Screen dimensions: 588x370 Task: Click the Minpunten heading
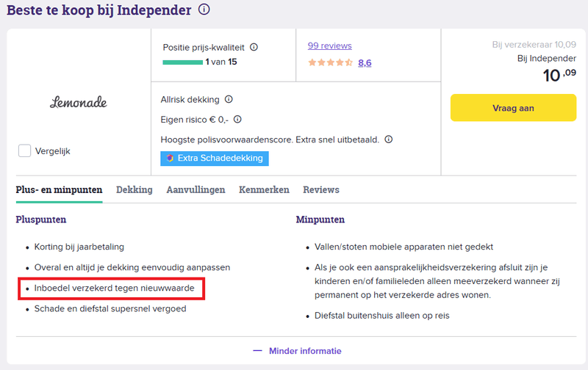click(x=320, y=220)
